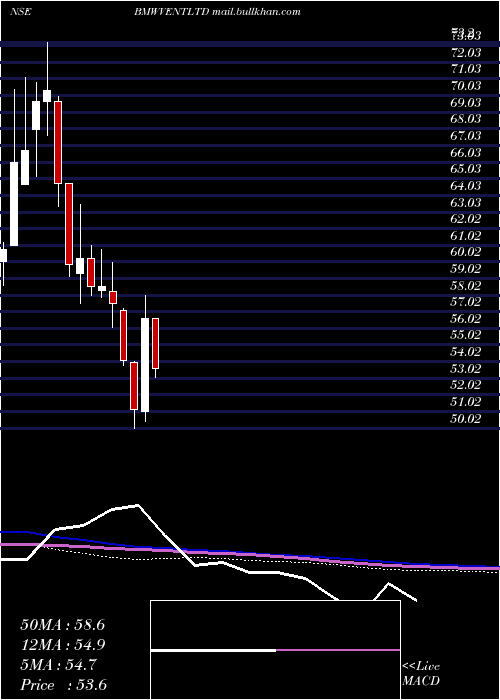Click the 68.03 price axis label

pyautogui.click(x=466, y=119)
